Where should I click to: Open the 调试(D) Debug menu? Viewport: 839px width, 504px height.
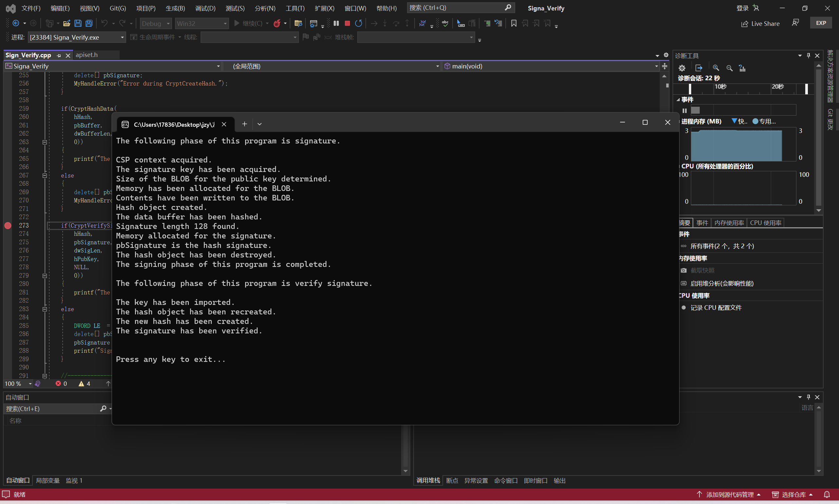point(205,8)
